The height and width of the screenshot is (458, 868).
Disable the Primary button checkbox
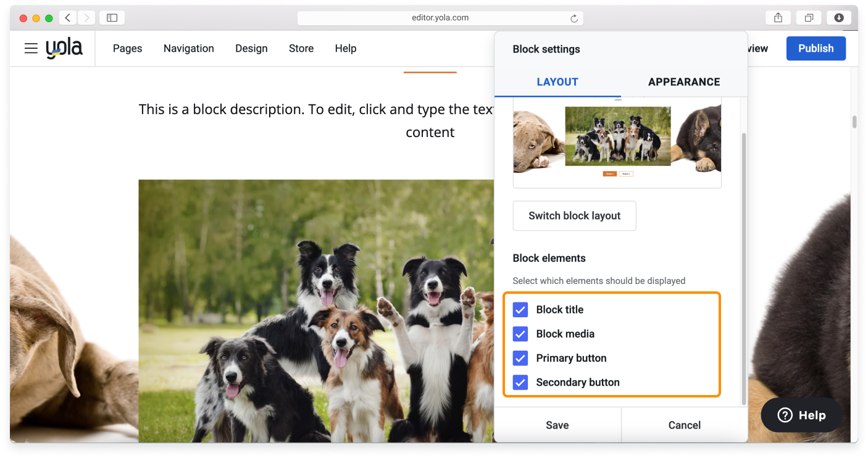click(520, 358)
